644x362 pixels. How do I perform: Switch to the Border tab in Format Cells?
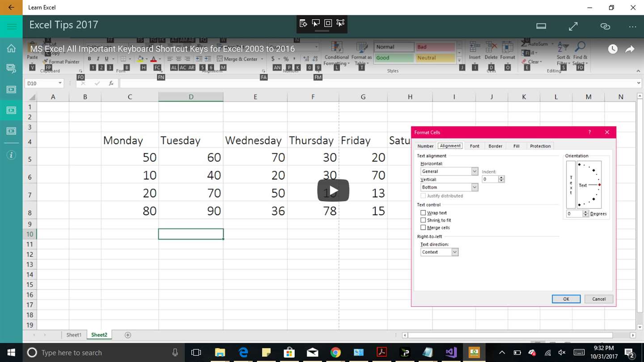(x=495, y=146)
